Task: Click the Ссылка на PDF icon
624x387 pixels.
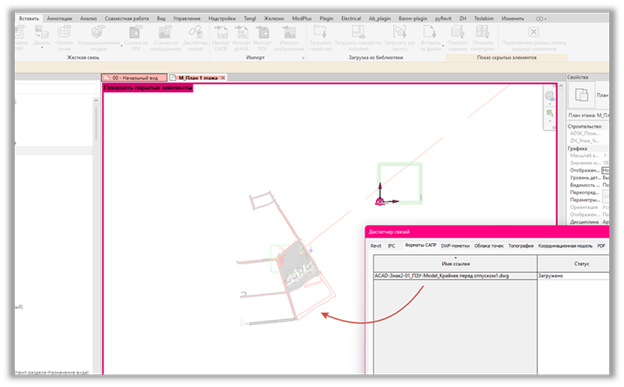Action: click(136, 31)
